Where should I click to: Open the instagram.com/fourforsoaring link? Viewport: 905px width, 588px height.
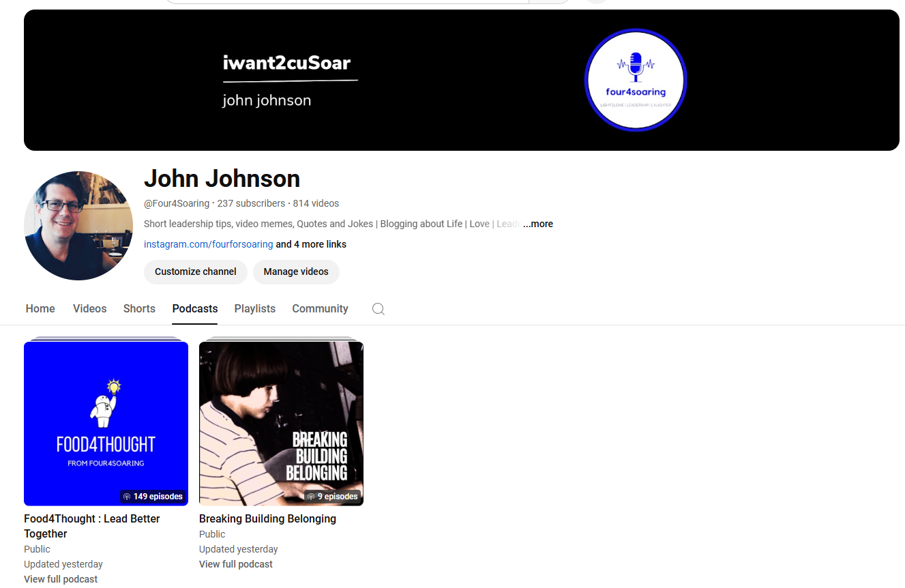pyautogui.click(x=208, y=244)
